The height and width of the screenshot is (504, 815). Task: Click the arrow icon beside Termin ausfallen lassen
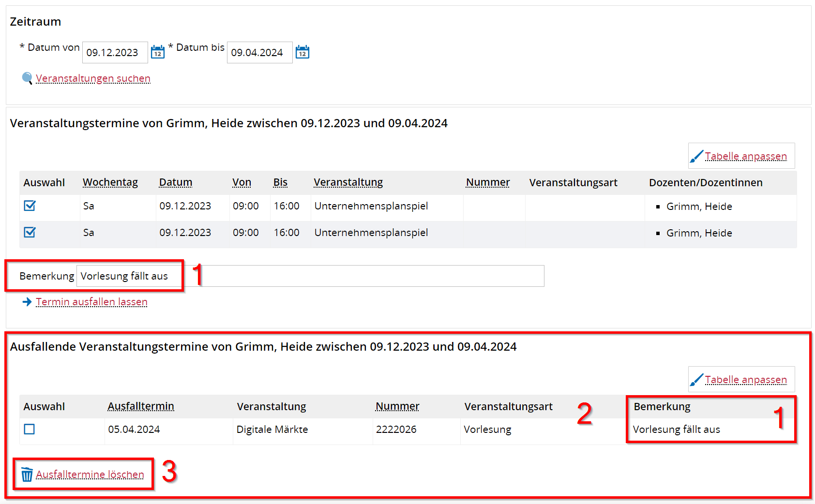pyautogui.click(x=27, y=302)
